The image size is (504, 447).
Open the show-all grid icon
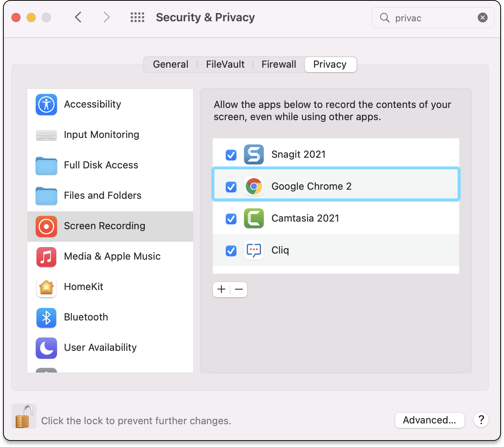click(138, 17)
